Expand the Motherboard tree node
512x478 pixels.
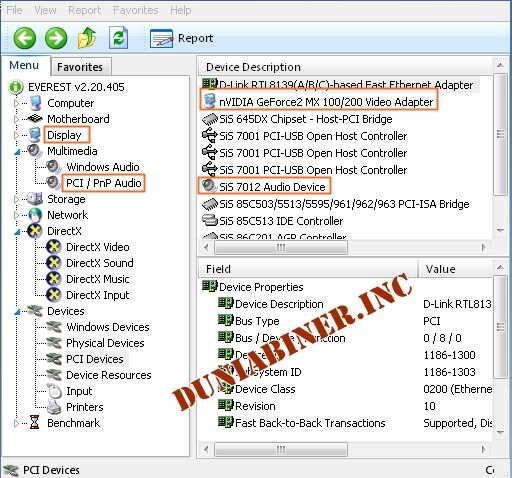click(x=16, y=119)
